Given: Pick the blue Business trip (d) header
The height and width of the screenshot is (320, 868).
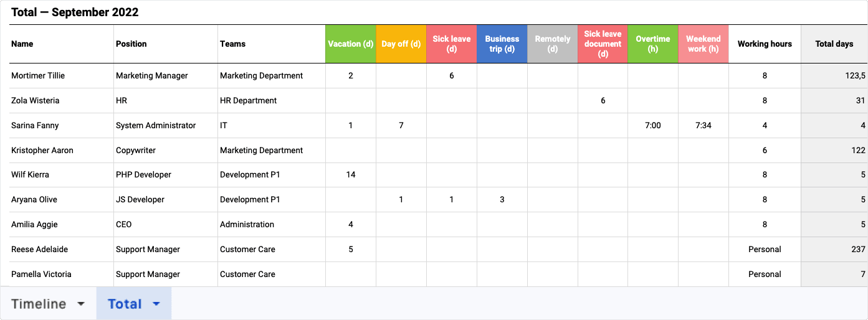Looking at the screenshot, I should (x=502, y=44).
